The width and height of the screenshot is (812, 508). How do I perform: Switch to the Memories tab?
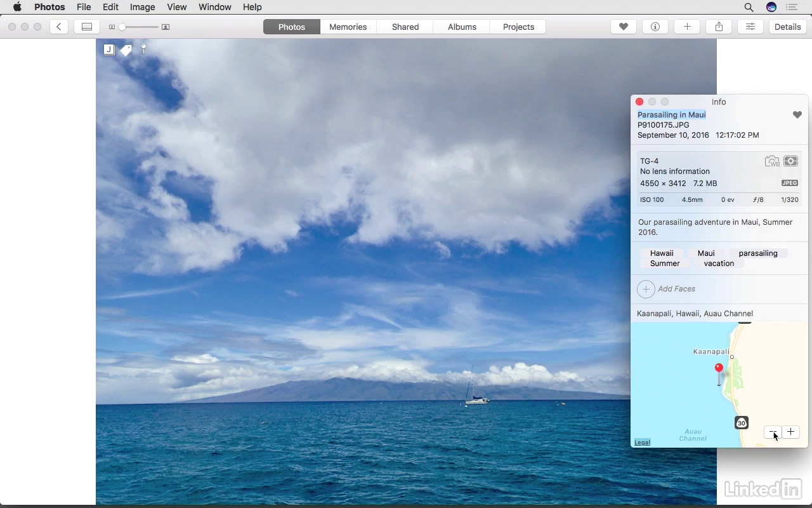(348, 27)
